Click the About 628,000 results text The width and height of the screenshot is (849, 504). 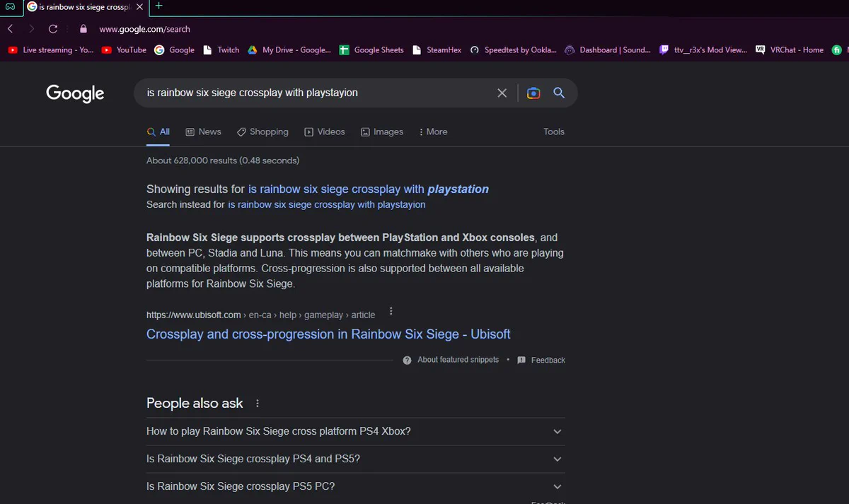pos(223,160)
